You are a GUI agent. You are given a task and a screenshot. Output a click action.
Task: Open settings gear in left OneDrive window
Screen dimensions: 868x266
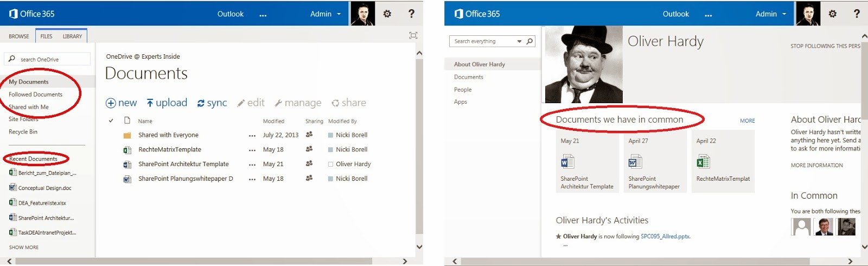[387, 14]
